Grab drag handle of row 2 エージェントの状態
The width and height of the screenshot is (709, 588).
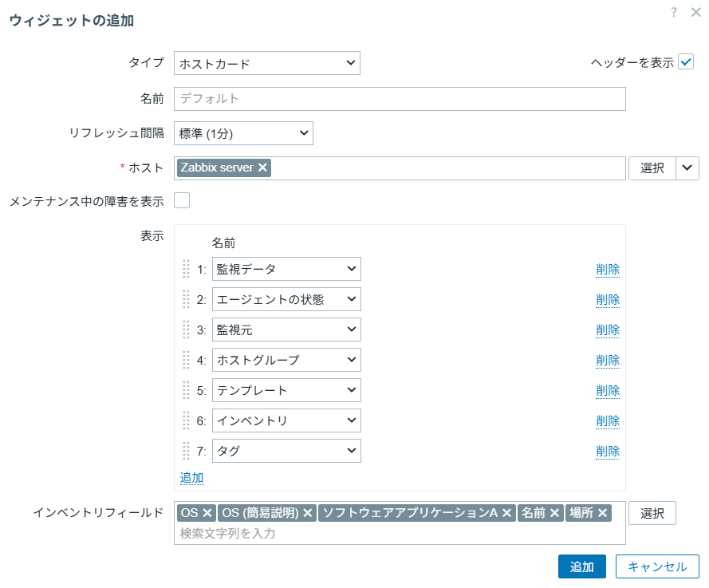click(x=186, y=299)
